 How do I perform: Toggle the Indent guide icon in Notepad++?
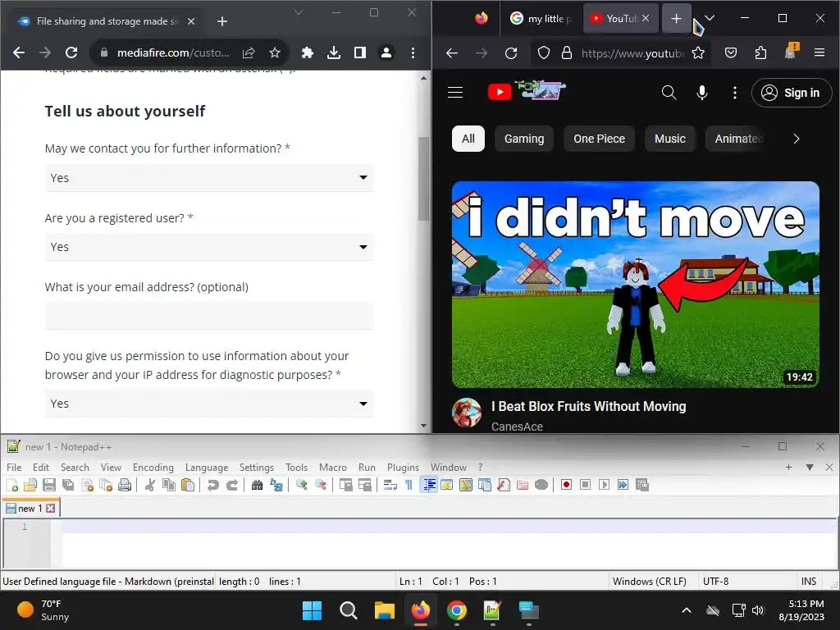pos(428,486)
